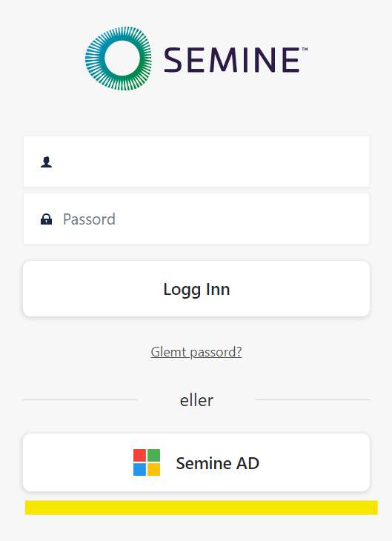392x541 pixels.
Task: Click the Microsoft four-square logo
Action: [147, 462]
